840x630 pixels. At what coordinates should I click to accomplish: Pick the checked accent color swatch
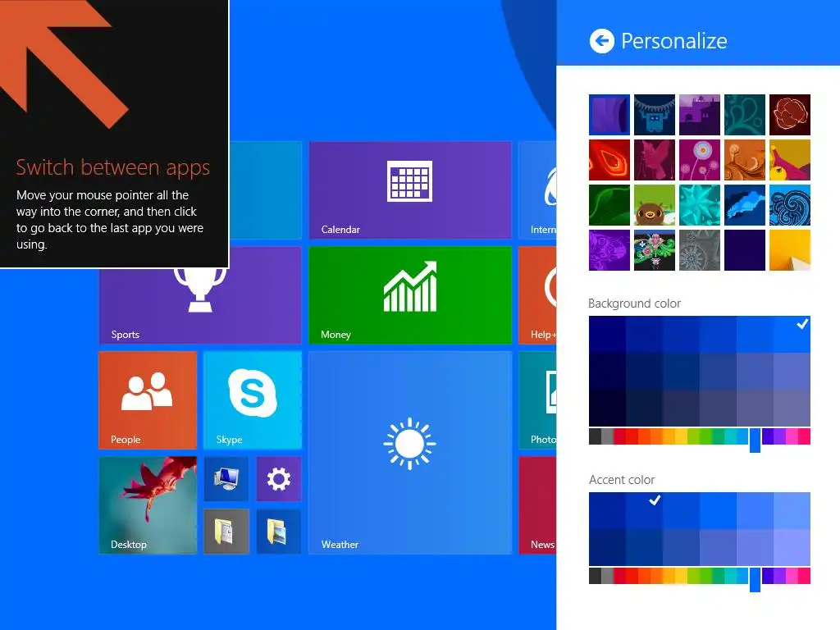pyautogui.click(x=645, y=510)
